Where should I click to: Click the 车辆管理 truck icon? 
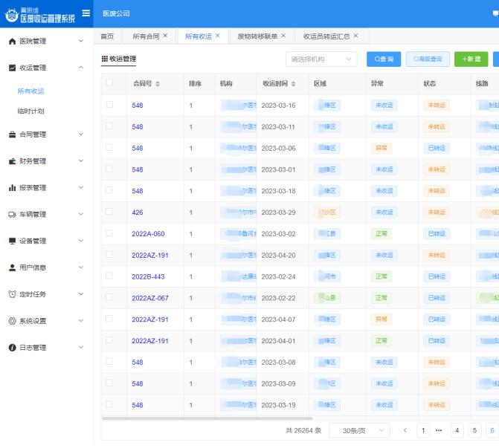point(12,215)
